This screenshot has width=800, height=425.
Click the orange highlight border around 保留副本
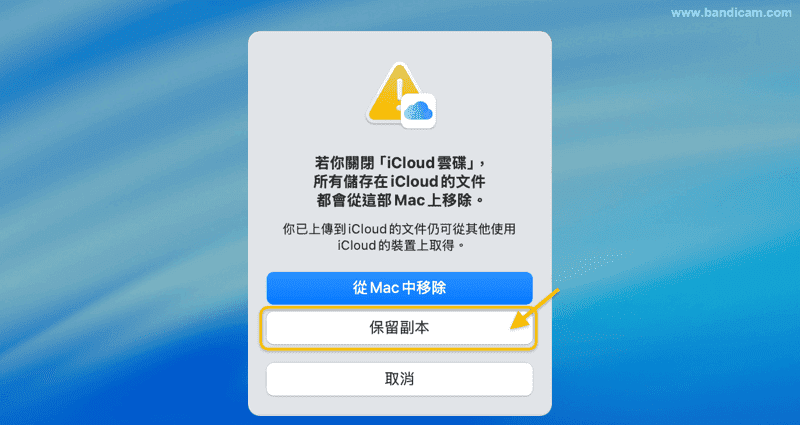(x=399, y=308)
